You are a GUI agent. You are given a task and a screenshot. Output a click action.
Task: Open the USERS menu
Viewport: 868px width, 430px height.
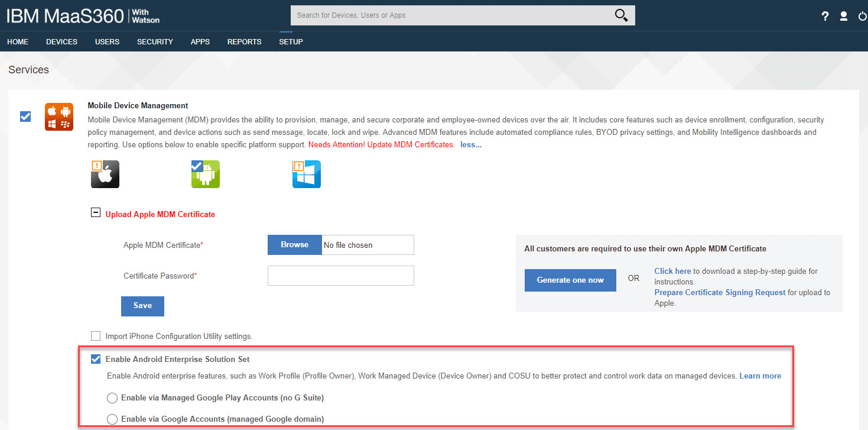(107, 42)
